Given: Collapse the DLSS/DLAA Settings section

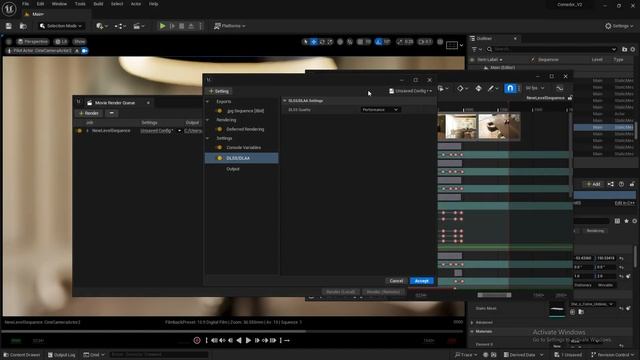Looking at the screenshot, I should 285,100.
